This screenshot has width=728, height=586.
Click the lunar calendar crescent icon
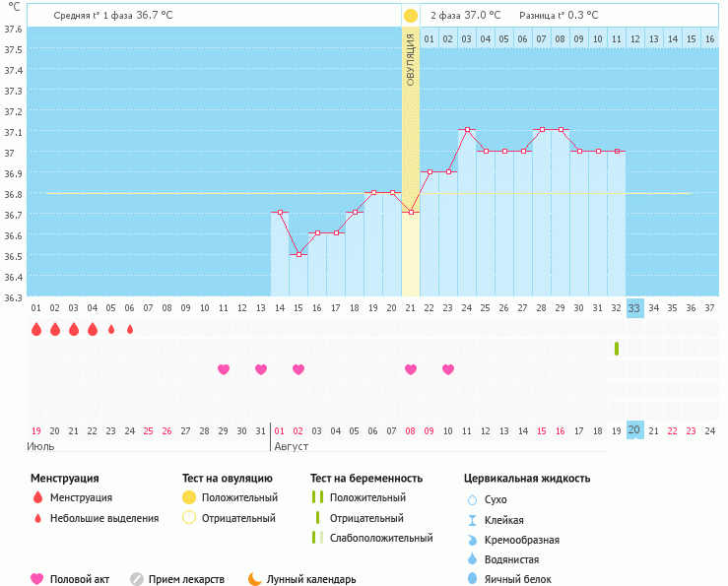click(x=255, y=579)
